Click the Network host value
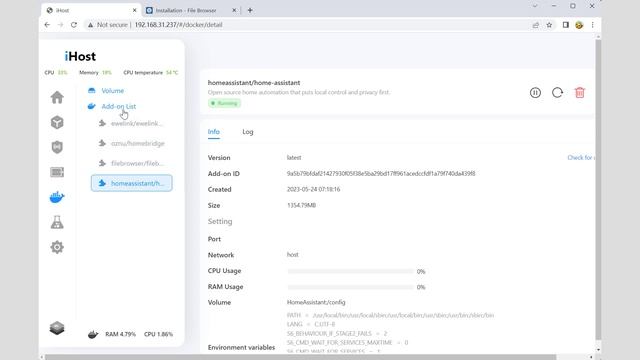The image size is (640, 360). click(293, 255)
